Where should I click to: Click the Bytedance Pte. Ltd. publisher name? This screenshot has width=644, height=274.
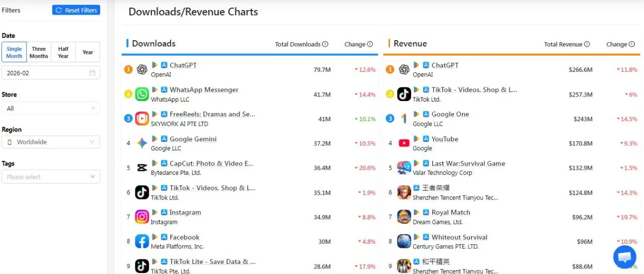(176, 172)
